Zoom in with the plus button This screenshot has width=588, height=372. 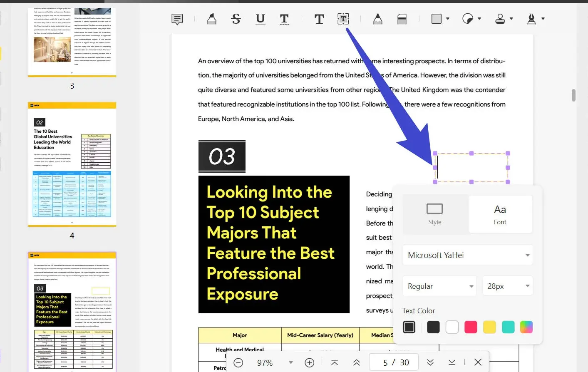(x=310, y=363)
